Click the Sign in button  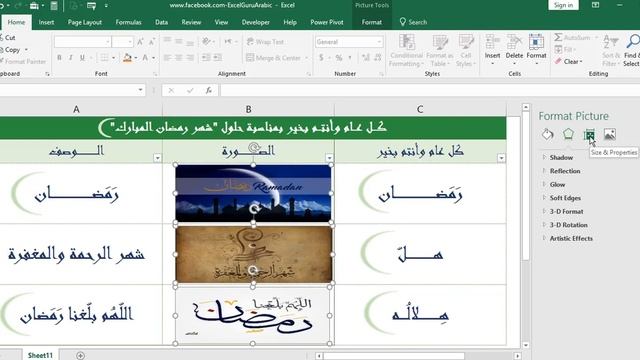pyautogui.click(x=563, y=5)
